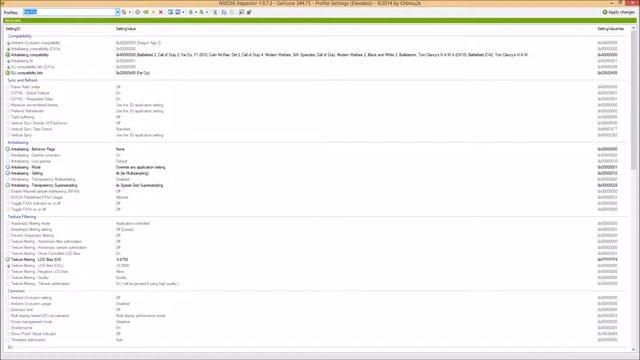Select Texture filtering - Negative LOD bias row

[x=316, y=271]
